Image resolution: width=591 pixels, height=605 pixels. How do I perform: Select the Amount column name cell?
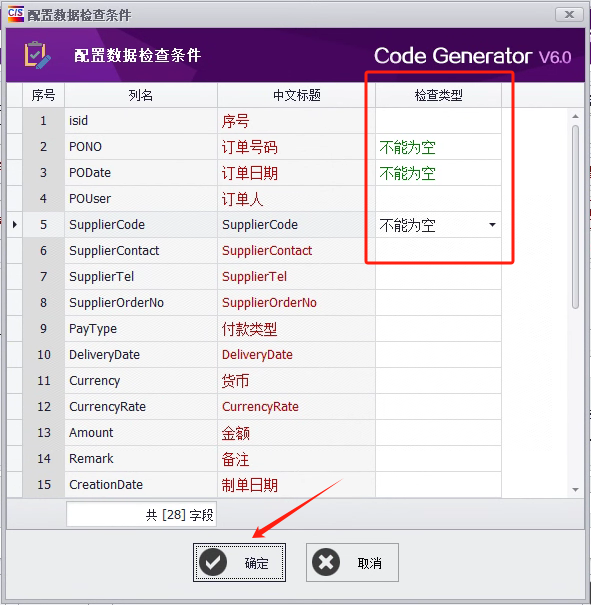point(141,433)
